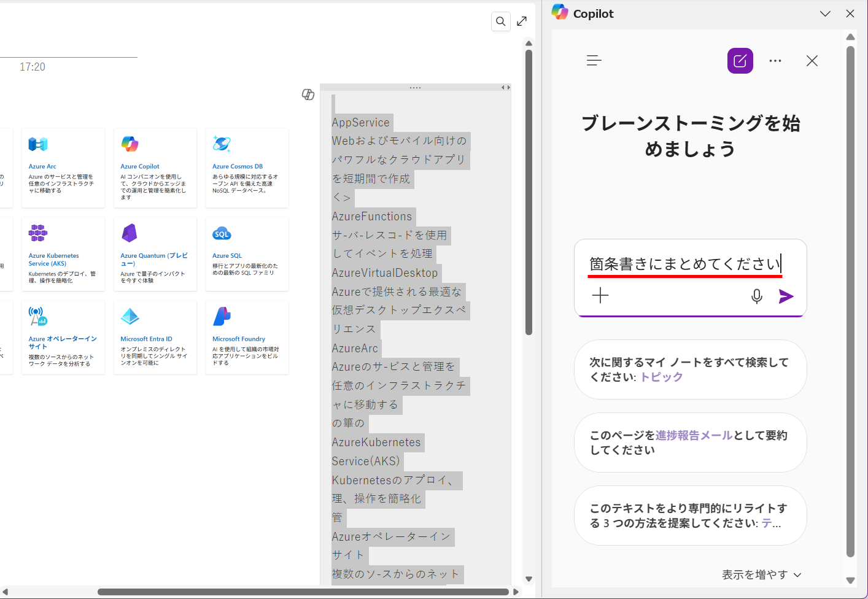Image resolution: width=868 pixels, height=599 pixels.
Task: Open the ellipsis more-options menu
Action: (775, 60)
